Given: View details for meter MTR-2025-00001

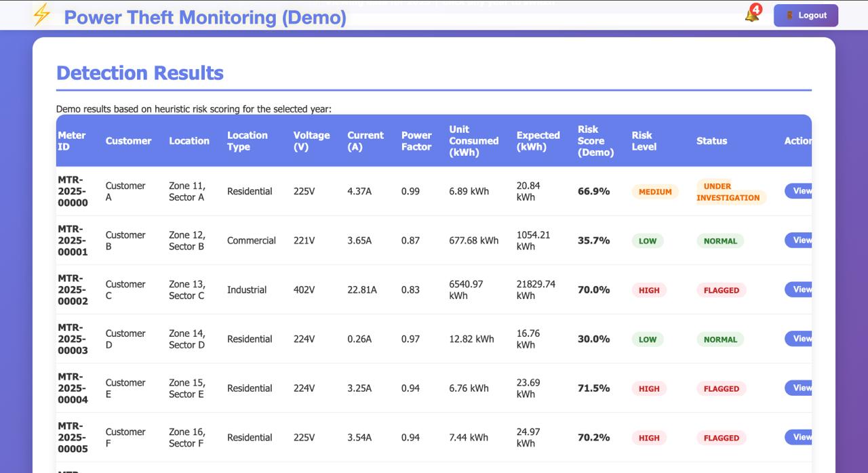Looking at the screenshot, I should coord(798,240).
